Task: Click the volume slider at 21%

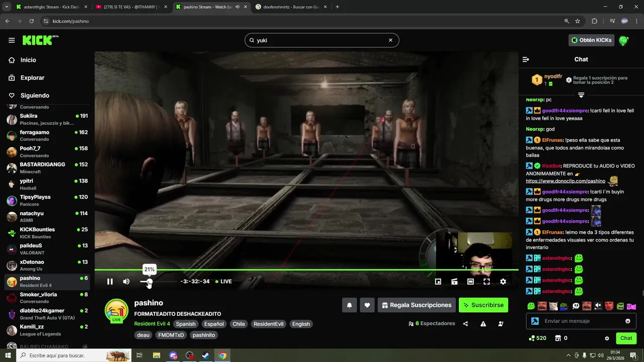Action: tap(149, 282)
